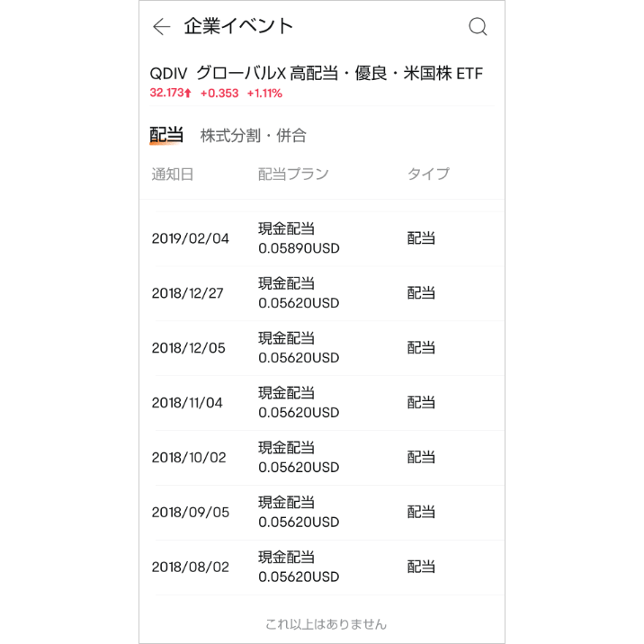Click 0.05620USD amount for 2018/12/27

pyautogui.click(x=299, y=303)
